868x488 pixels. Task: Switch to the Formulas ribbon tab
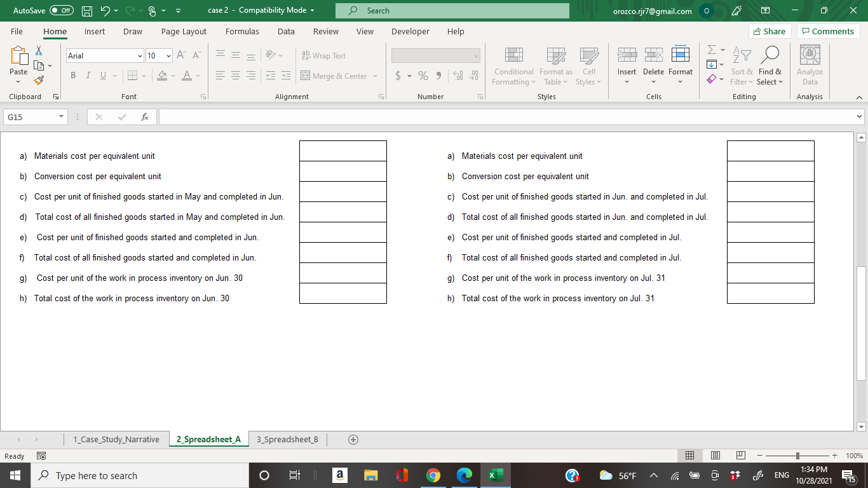point(242,31)
